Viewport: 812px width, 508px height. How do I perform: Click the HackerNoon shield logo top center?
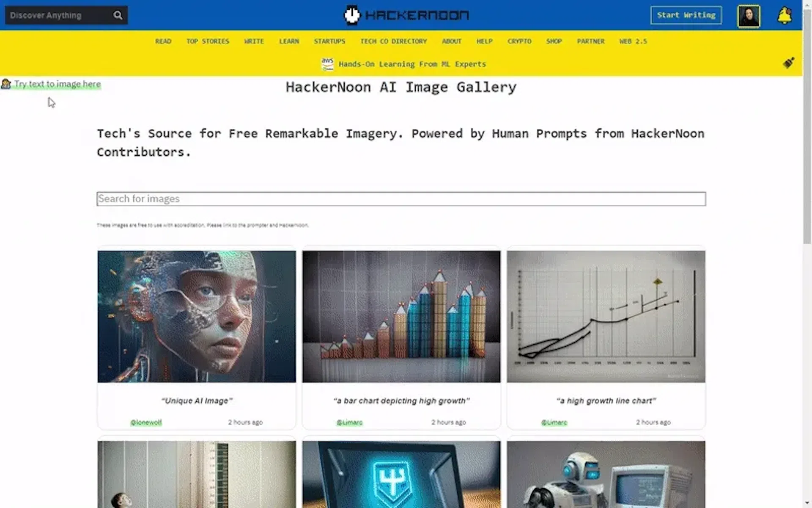pos(351,15)
